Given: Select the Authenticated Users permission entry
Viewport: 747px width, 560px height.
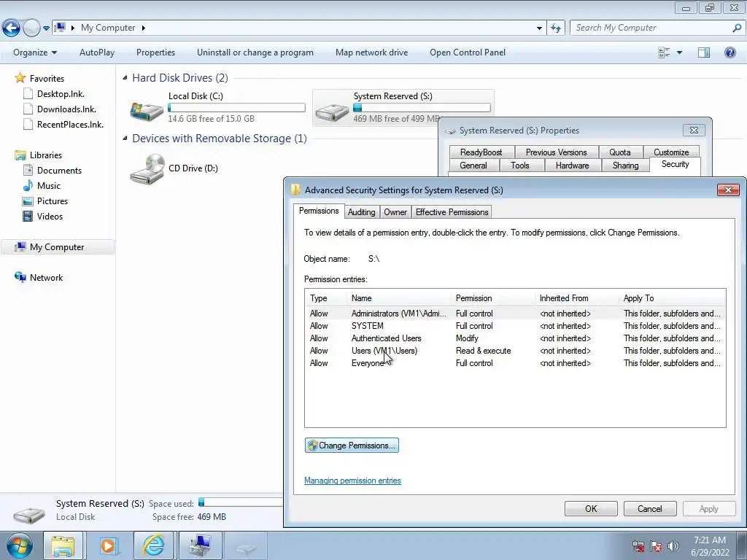Looking at the screenshot, I should (x=515, y=338).
